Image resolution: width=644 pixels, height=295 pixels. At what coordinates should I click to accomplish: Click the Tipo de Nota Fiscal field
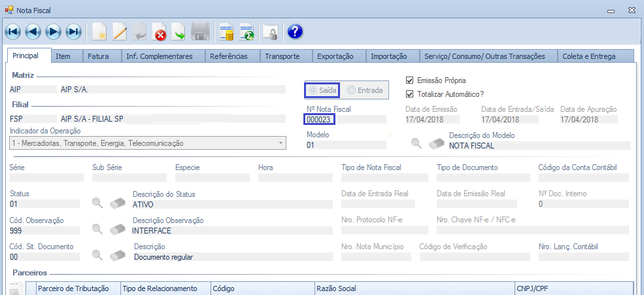click(384, 177)
